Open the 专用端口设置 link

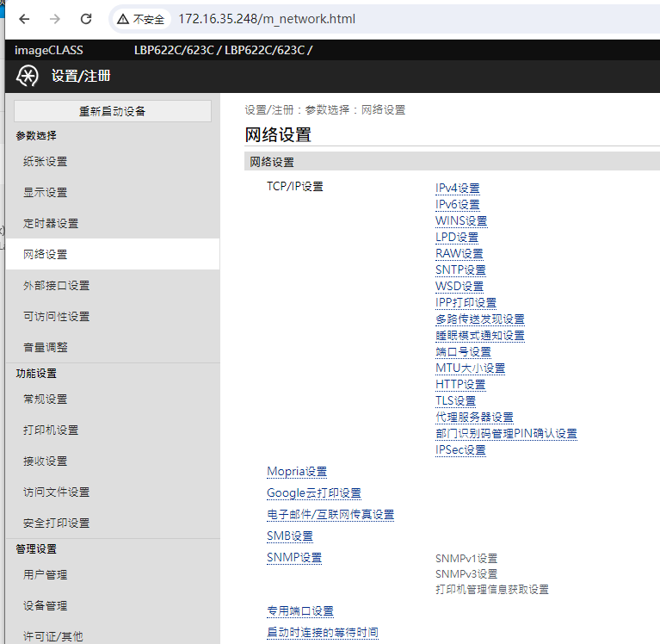click(x=300, y=611)
